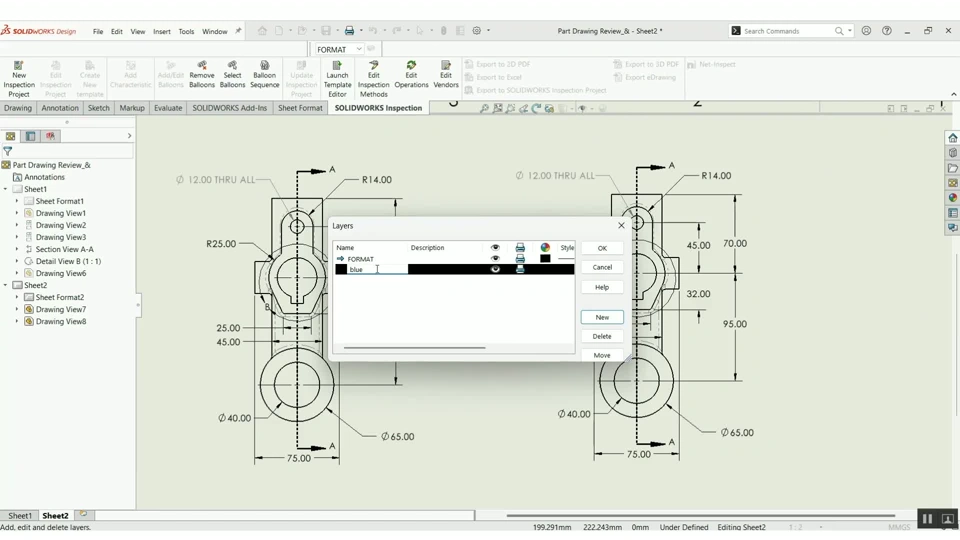Open the FORMAT layer dropdown

(x=339, y=49)
